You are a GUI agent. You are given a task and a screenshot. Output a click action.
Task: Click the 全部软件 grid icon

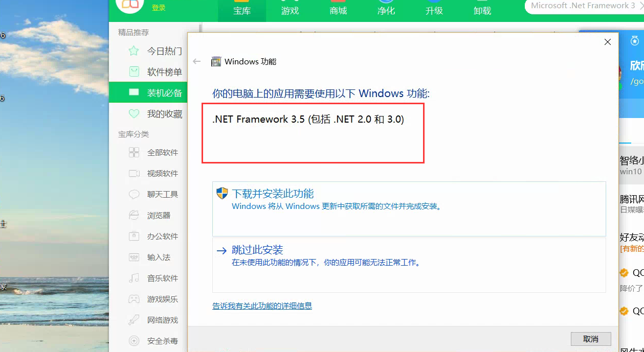pos(134,152)
